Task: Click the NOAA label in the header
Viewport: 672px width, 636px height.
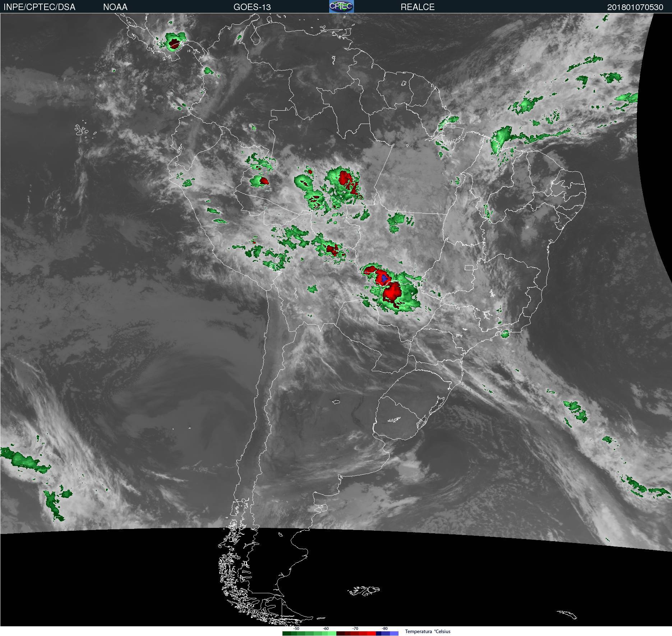Action: click(115, 7)
